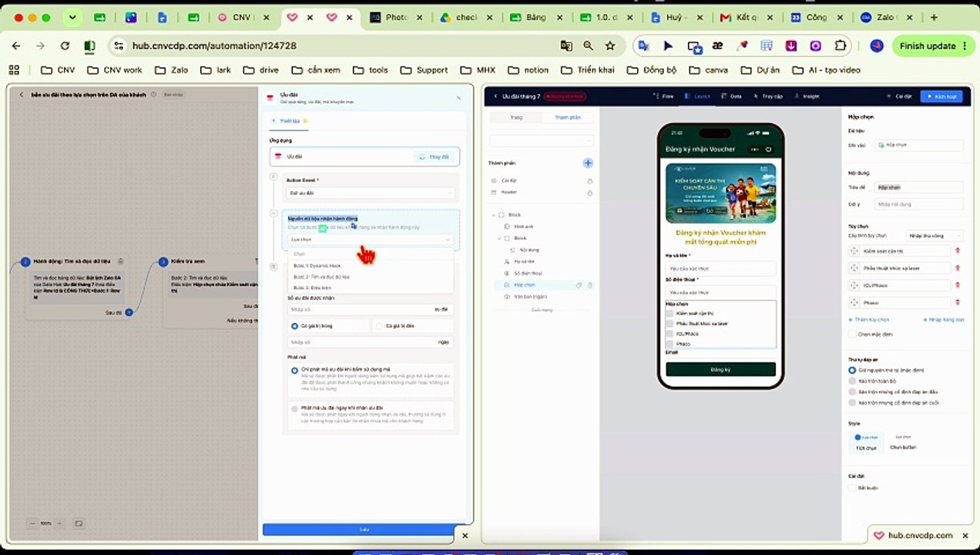
Task: Click the back arrow beside automation title
Action: tap(21, 95)
